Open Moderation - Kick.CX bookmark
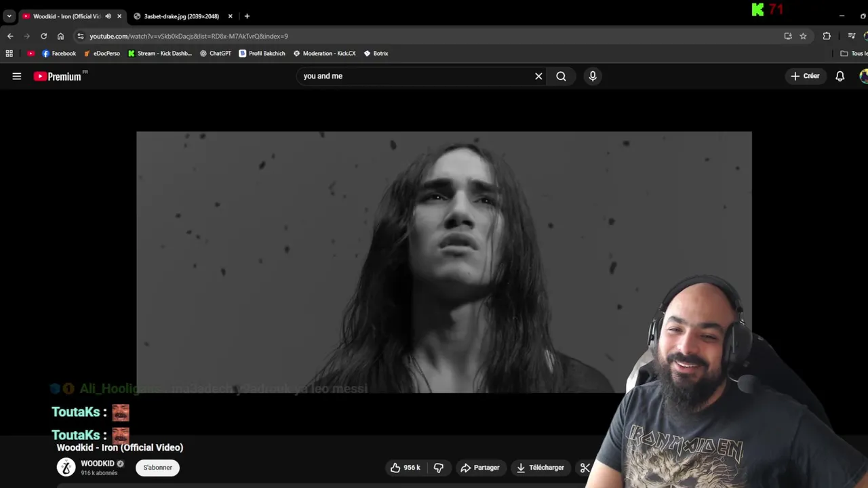Viewport: 868px width, 488px height. 324,54
